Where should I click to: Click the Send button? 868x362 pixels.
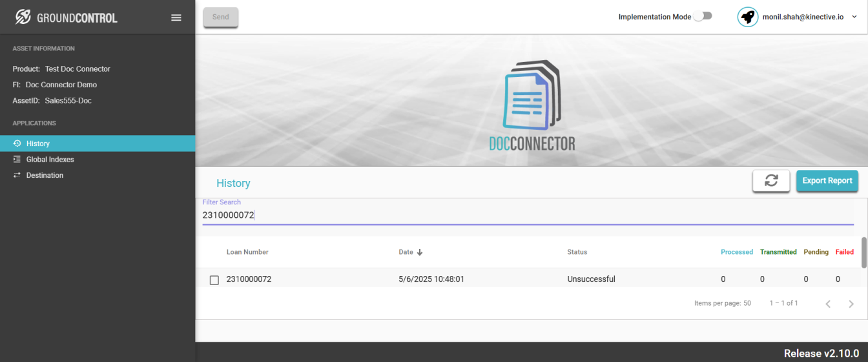point(221,17)
